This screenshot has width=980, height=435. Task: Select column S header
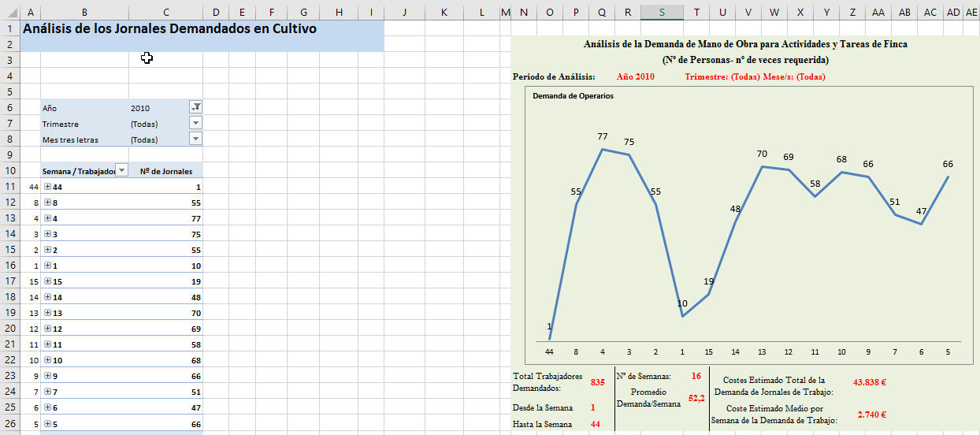pos(662,12)
